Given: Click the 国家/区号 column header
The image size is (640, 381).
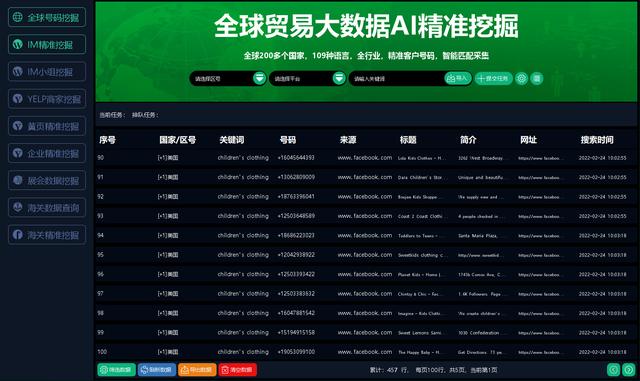Looking at the screenshot, I should click(x=178, y=140).
